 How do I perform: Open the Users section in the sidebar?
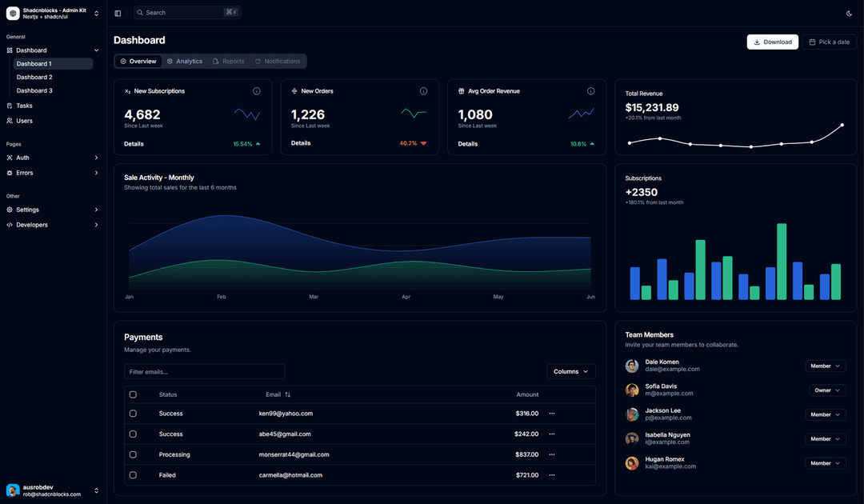point(22,120)
